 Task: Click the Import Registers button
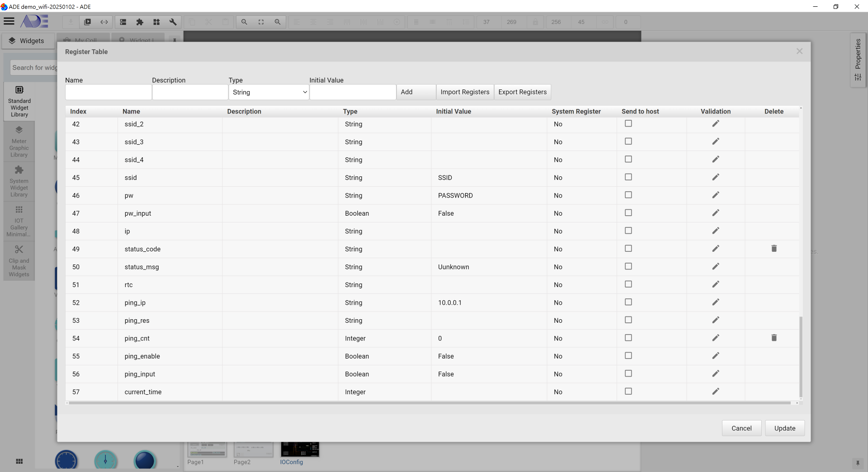465,92
